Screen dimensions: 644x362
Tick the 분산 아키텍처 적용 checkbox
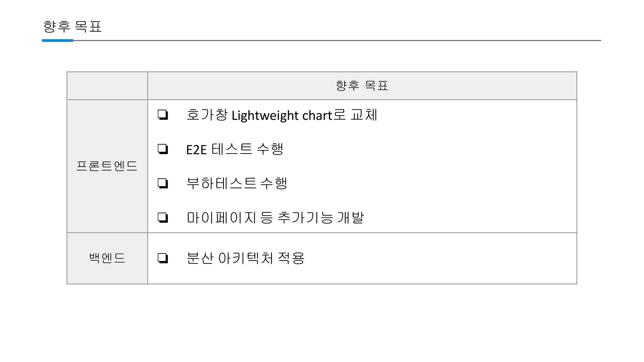click(x=163, y=258)
